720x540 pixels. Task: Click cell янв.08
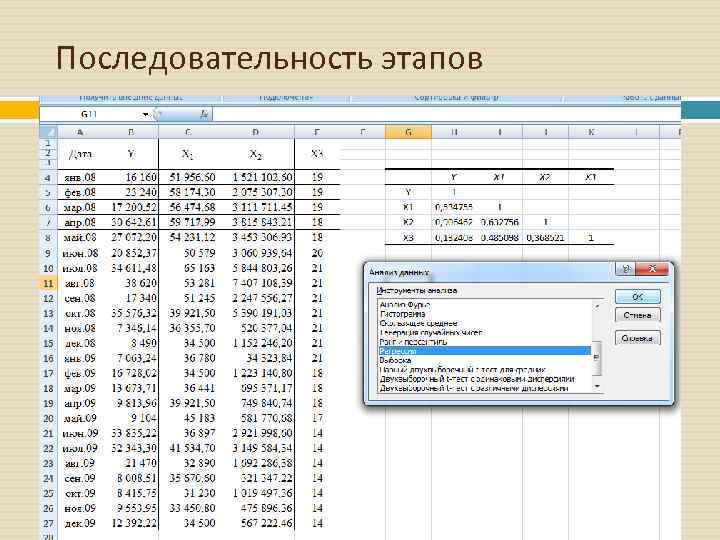(80, 177)
